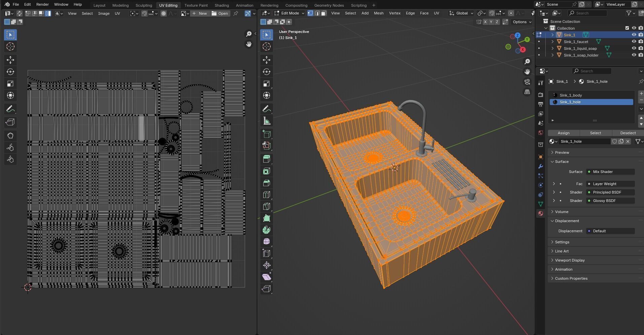The height and width of the screenshot is (335, 644).
Task: Hide Sink_1_soap_holder in viewport via eye icon
Action: pyautogui.click(x=634, y=55)
